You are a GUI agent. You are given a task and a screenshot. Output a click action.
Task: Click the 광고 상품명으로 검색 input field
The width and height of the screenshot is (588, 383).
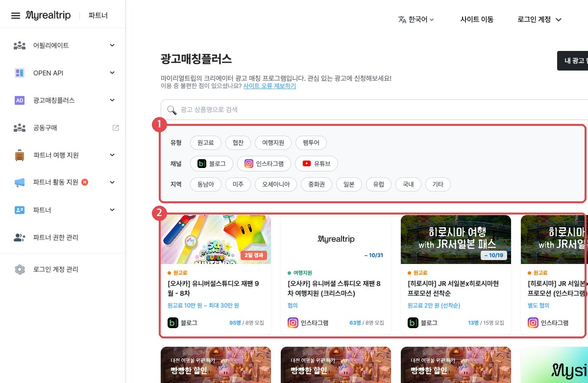pyautogui.click(x=374, y=110)
